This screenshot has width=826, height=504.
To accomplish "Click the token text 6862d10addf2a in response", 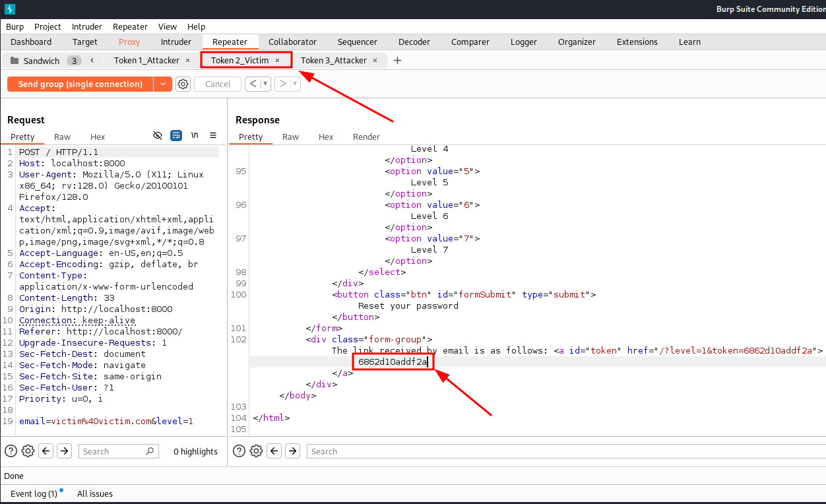I will tap(393, 362).
